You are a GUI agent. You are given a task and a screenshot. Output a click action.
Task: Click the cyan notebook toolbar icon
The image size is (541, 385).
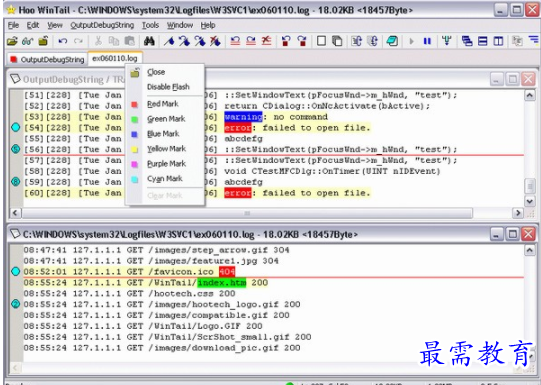pos(392,41)
